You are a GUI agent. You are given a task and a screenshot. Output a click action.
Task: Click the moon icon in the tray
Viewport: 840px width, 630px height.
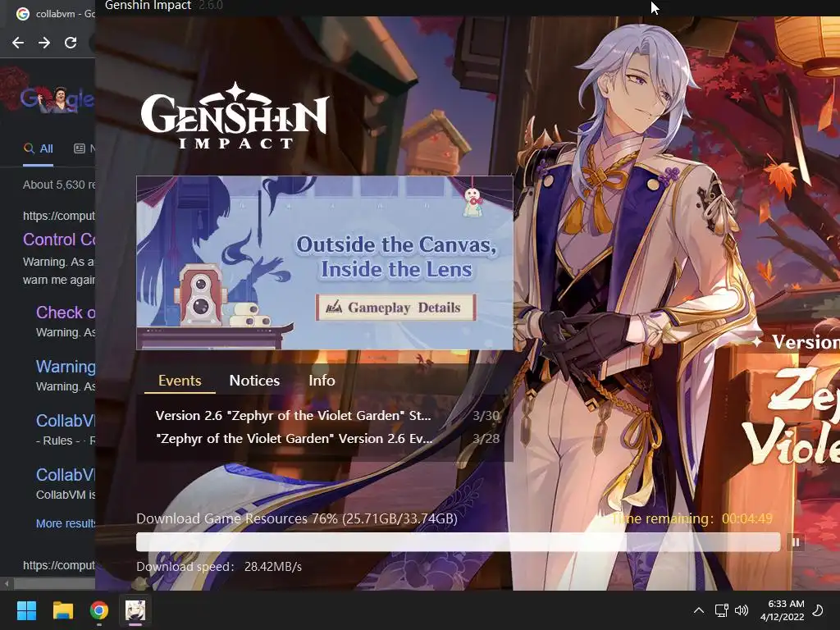pos(818,610)
